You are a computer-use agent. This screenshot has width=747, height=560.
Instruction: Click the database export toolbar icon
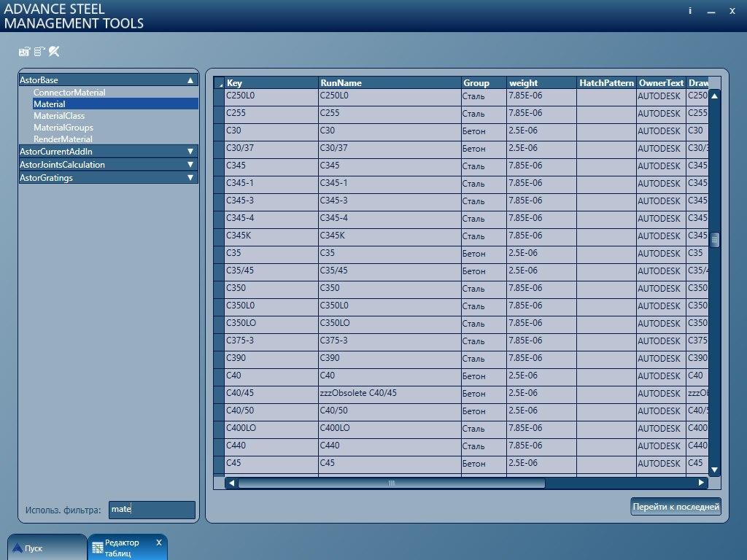[39, 52]
